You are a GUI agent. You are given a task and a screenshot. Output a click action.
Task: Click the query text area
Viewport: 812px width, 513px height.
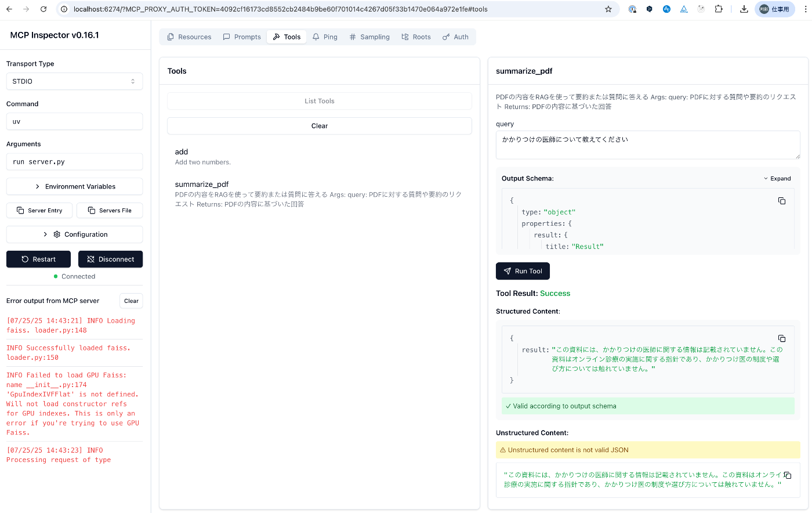648,144
